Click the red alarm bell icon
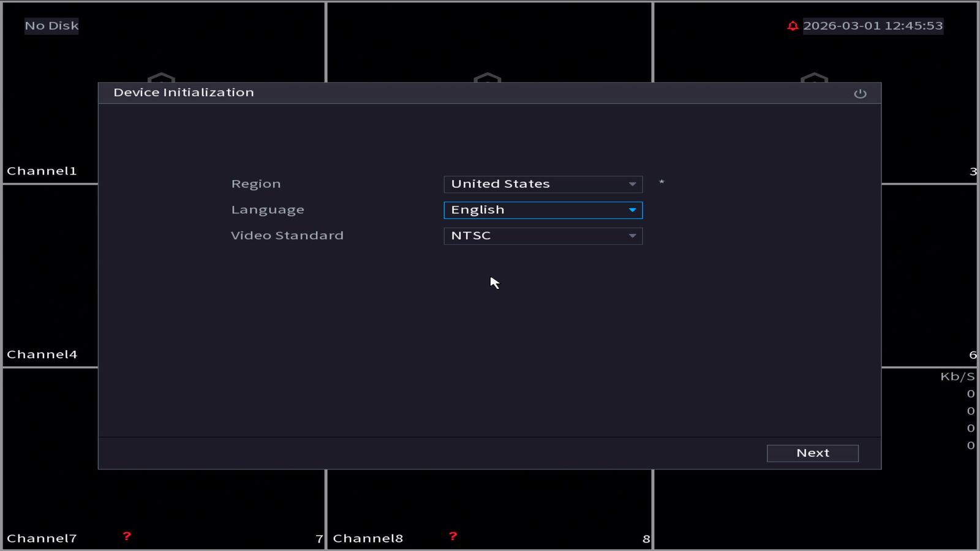The image size is (980, 551). (793, 26)
